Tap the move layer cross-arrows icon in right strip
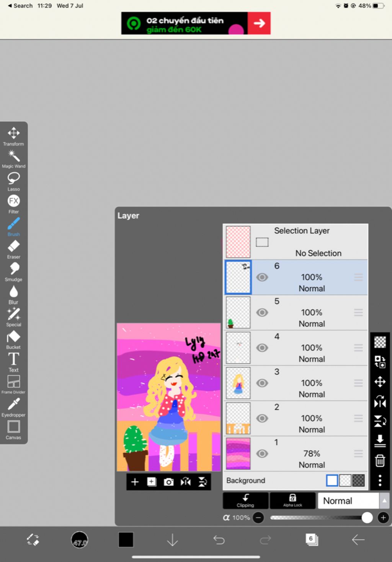Image resolution: width=392 pixels, height=562 pixels. (380, 382)
